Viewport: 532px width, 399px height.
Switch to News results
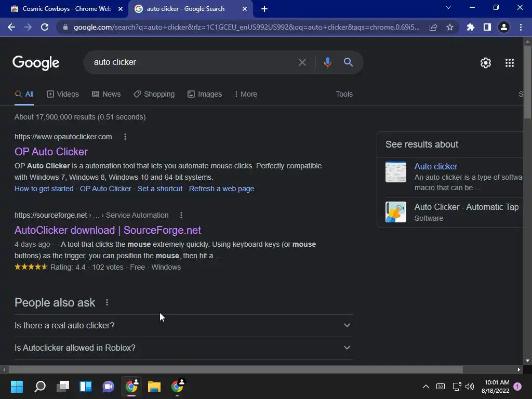pos(106,95)
